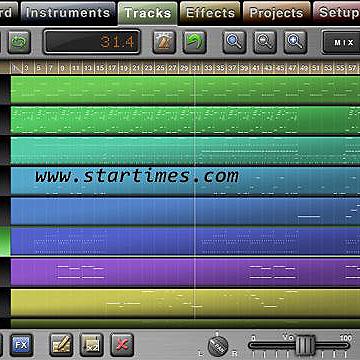Click the first blue magnifier zoom icon
Viewport: 360px width, 360px height.
click(x=234, y=42)
